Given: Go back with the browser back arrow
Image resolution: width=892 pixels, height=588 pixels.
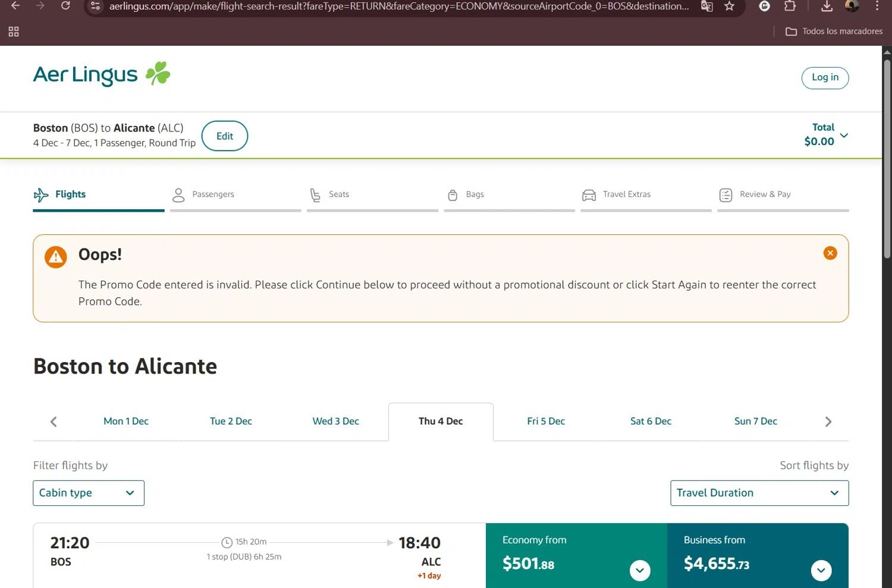Looking at the screenshot, I should point(15,6).
